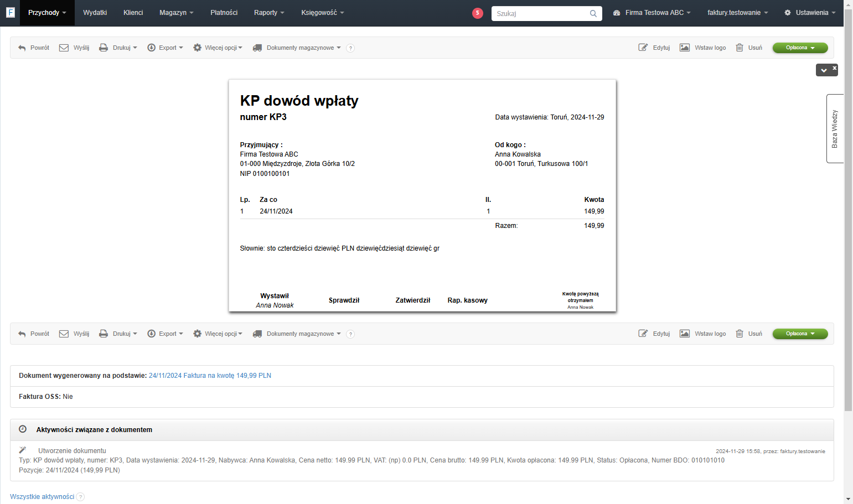The image size is (853, 504).
Task: Open the Klienci page
Action: pos(133,13)
